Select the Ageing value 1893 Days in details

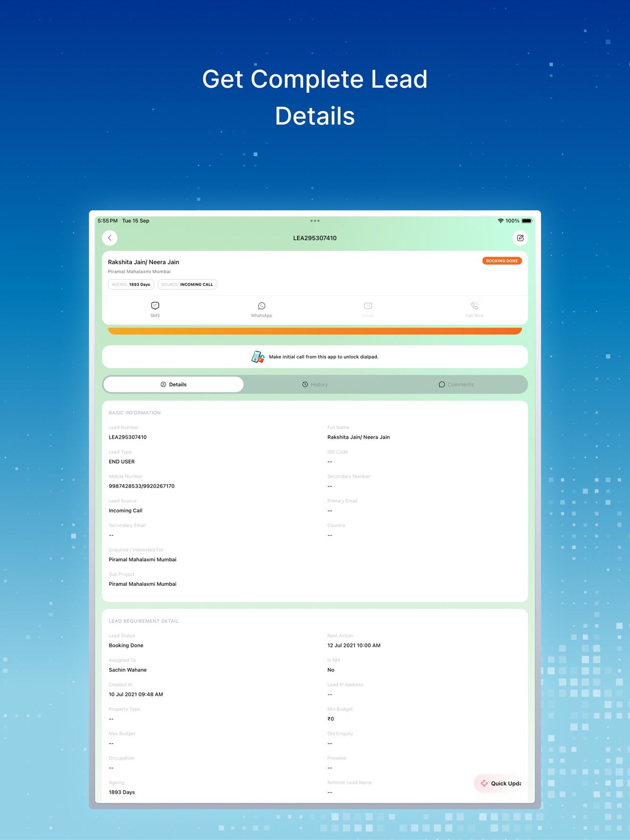pos(122,792)
